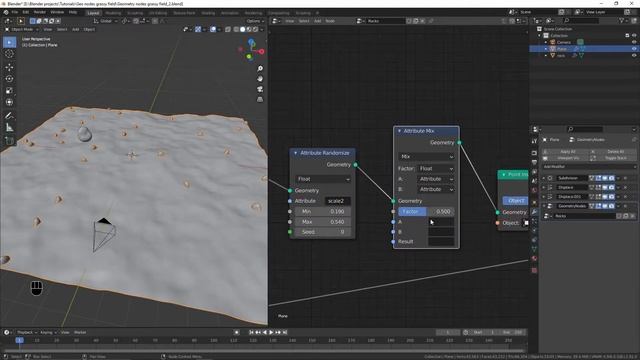The width and height of the screenshot is (640, 360).
Task: Open the viewport View menu
Action: (48, 29)
